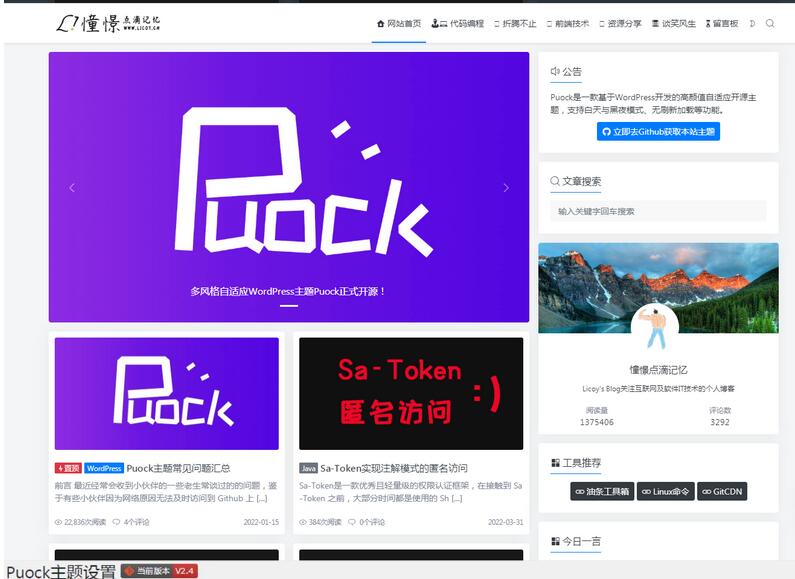
Task: Open the post Sa-Token实现注解模式的匿名访问
Action: 394,468
